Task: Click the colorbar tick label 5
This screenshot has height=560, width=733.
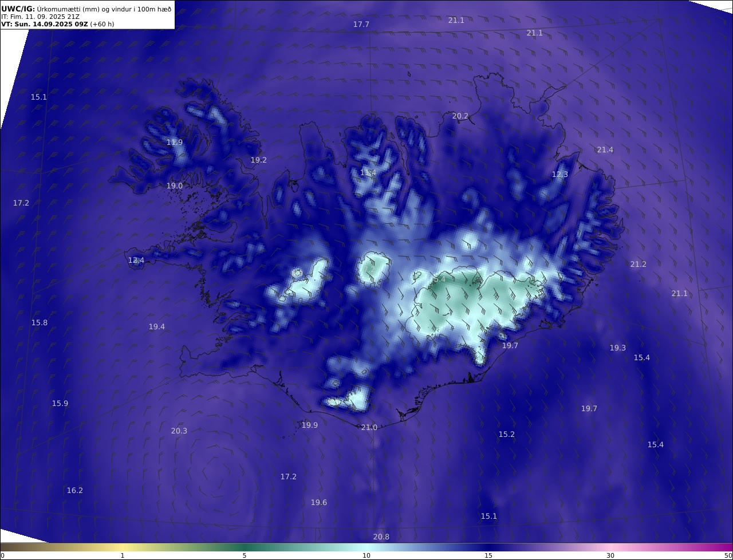Action: (245, 556)
